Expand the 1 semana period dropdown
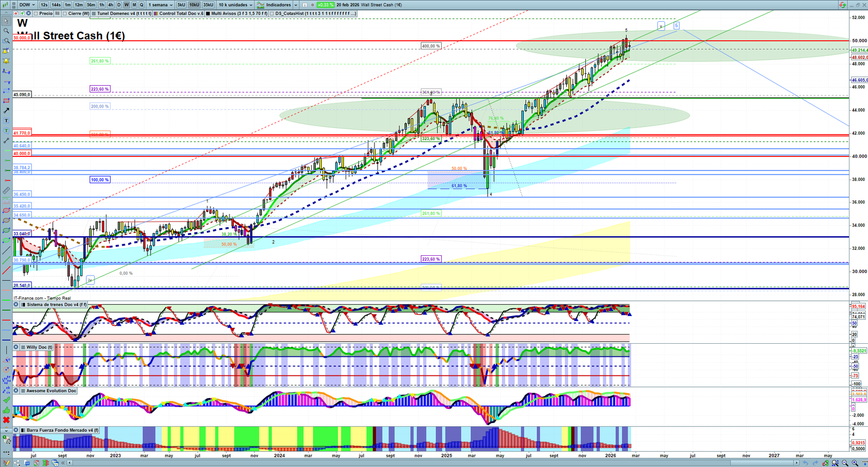The image size is (868, 467). tap(161, 5)
